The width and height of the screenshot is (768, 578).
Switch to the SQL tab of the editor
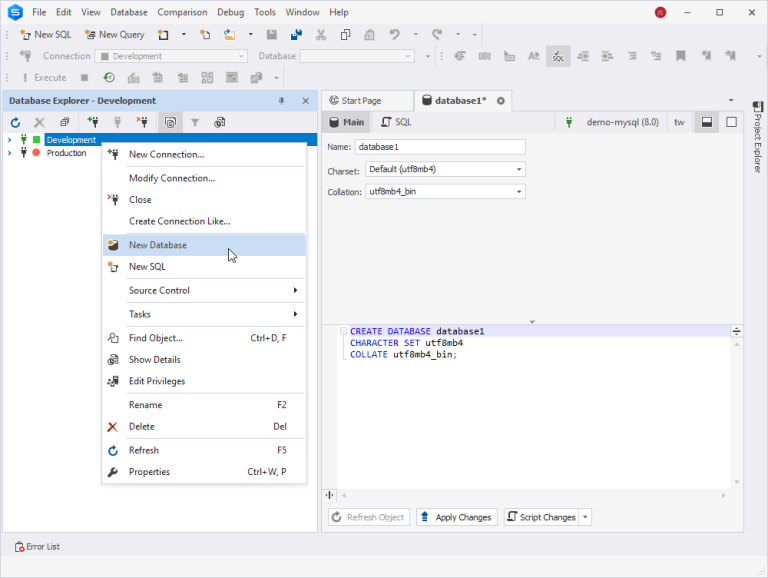397,122
